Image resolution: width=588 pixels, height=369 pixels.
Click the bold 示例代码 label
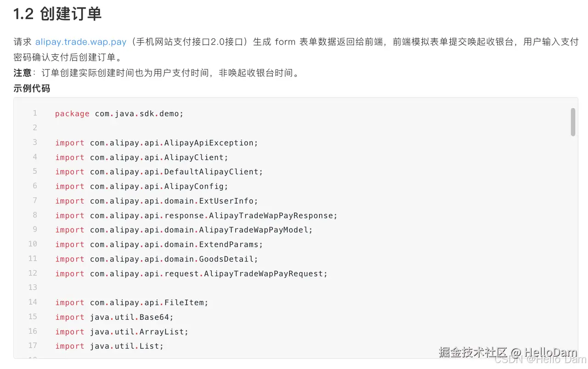click(32, 89)
